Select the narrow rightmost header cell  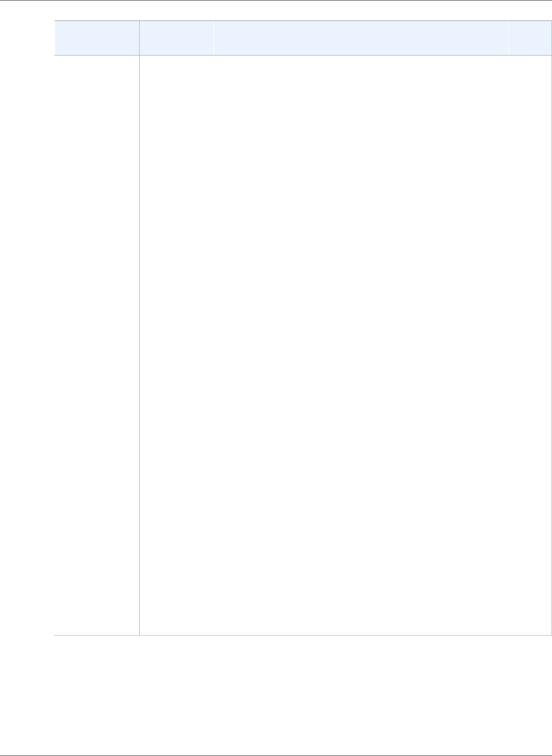point(530,38)
